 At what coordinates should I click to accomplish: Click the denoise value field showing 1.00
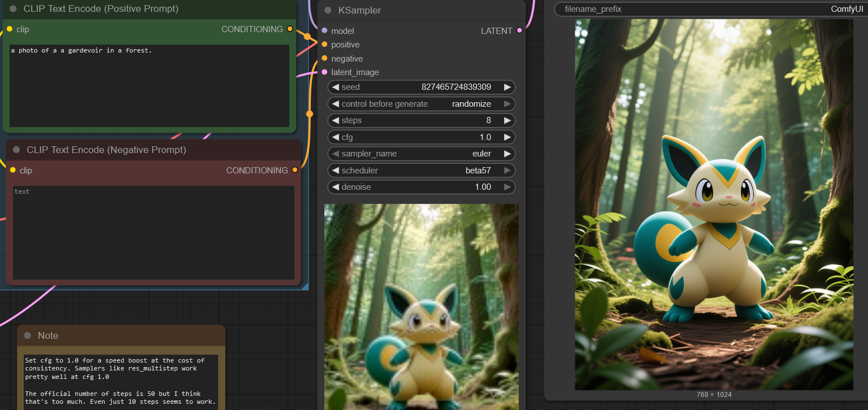click(422, 187)
